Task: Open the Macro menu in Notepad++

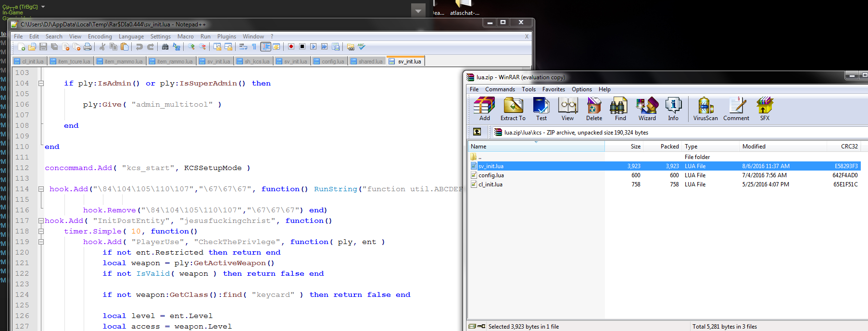Action: (x=185, y=37)
